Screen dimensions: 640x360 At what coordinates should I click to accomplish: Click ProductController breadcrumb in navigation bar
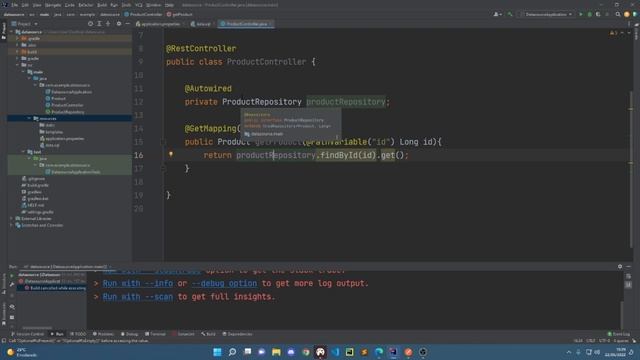(143, 14)
